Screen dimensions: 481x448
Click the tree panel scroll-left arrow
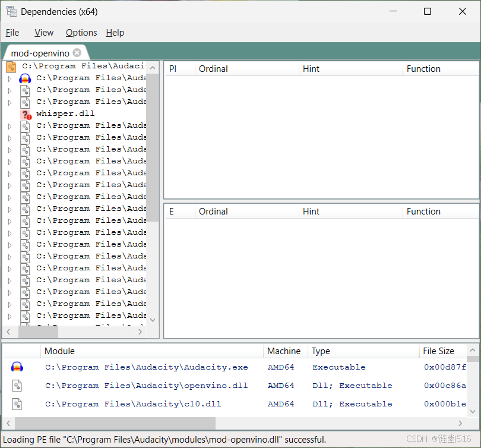click(8, 332)
